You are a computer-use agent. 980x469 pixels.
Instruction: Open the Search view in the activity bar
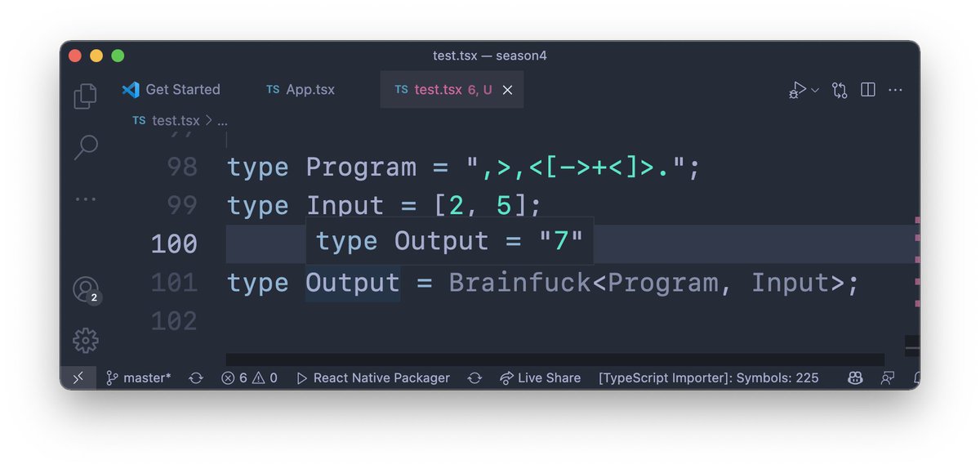point(86,147)
